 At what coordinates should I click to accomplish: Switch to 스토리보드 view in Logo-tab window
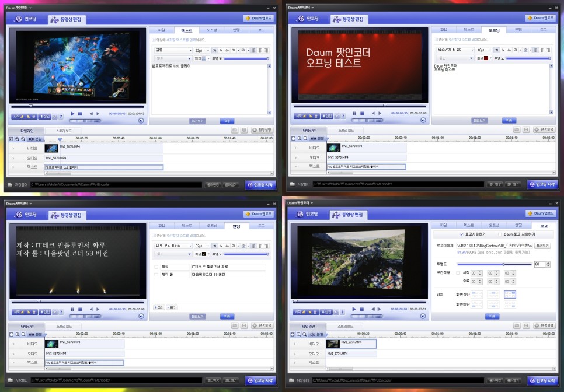(x=346, y=326)
